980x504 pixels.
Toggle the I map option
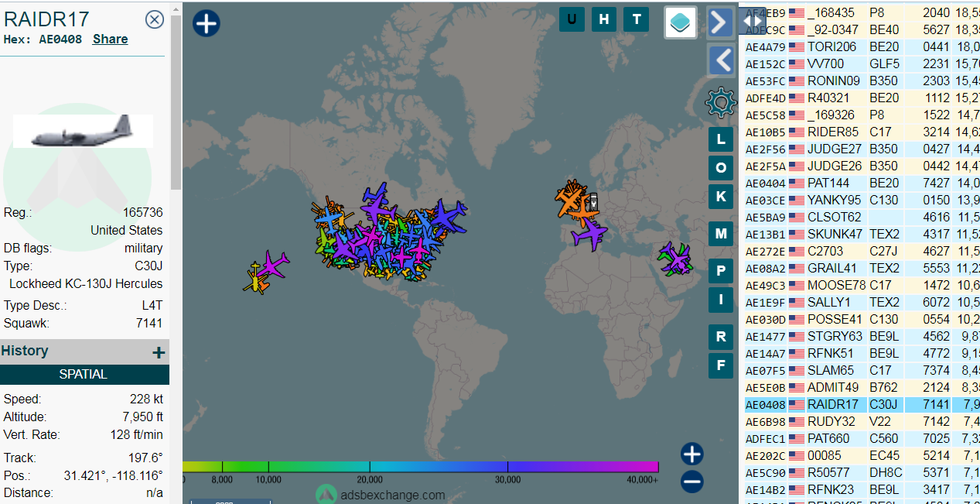click(721, 300)
